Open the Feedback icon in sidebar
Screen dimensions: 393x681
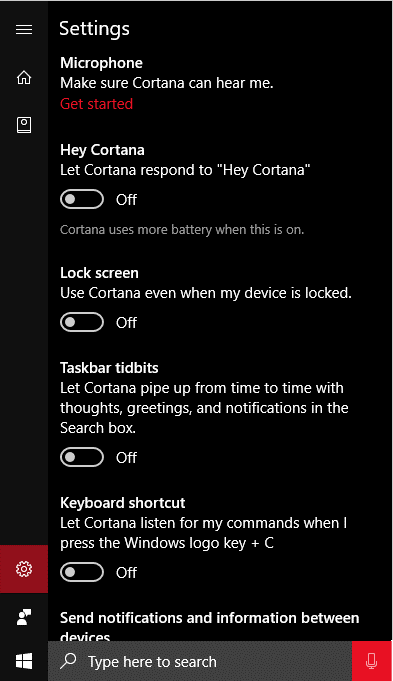[x=24, y=617]
